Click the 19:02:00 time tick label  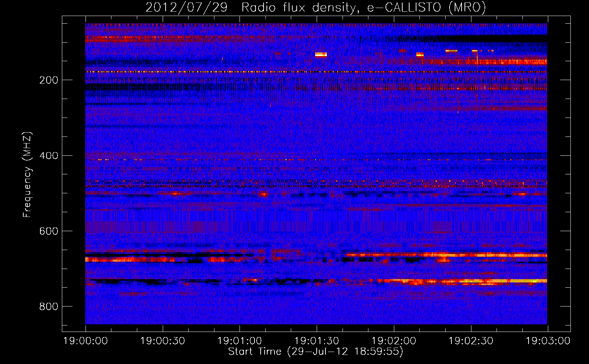[394, 341]
